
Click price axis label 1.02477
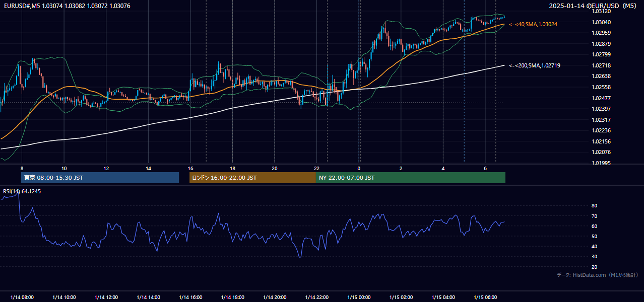point(601,98)
